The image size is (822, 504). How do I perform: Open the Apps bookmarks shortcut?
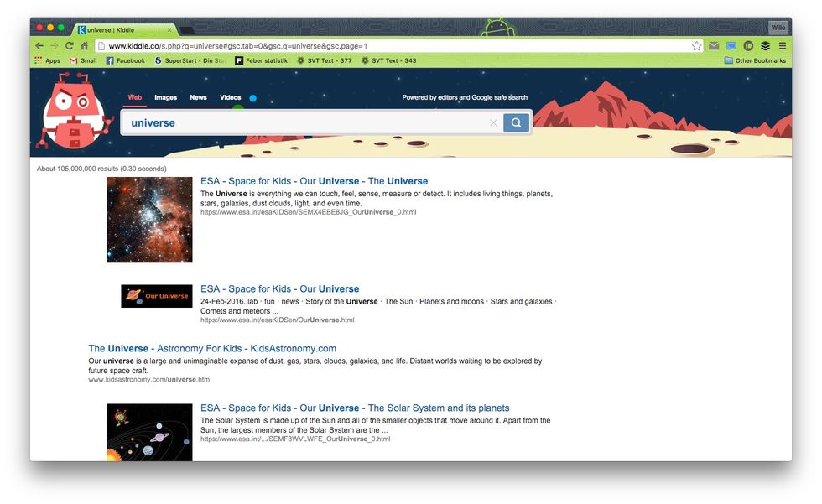(x=47, y=60)
